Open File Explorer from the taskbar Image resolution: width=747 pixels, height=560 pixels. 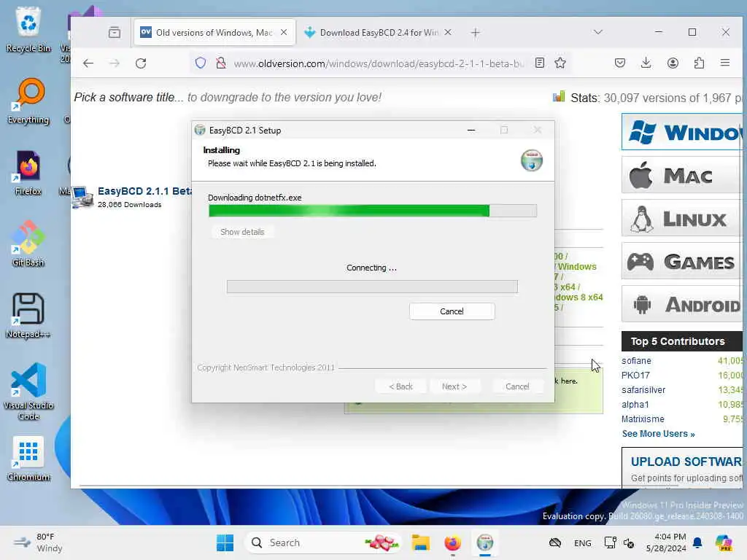point(421,542)
